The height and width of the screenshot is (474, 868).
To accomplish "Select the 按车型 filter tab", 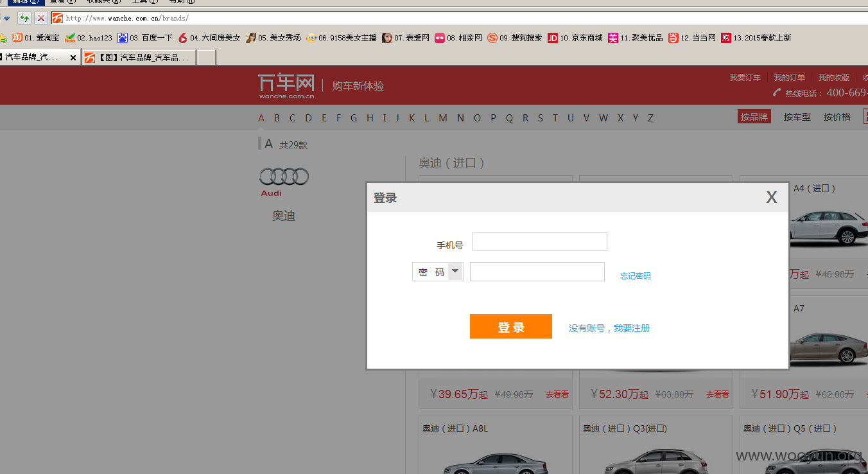I will pyautogui.click(x=797, y=117).
